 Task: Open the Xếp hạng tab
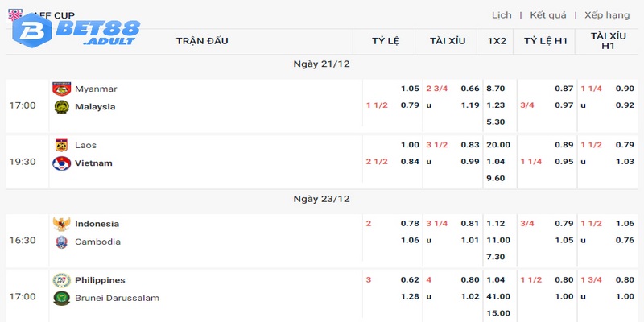pos(607,15)
